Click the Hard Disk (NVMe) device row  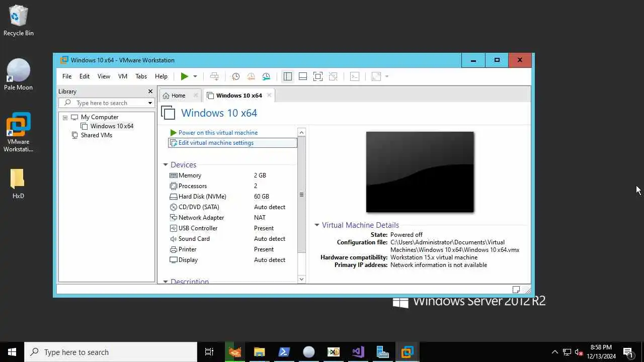tap(232, 197)
